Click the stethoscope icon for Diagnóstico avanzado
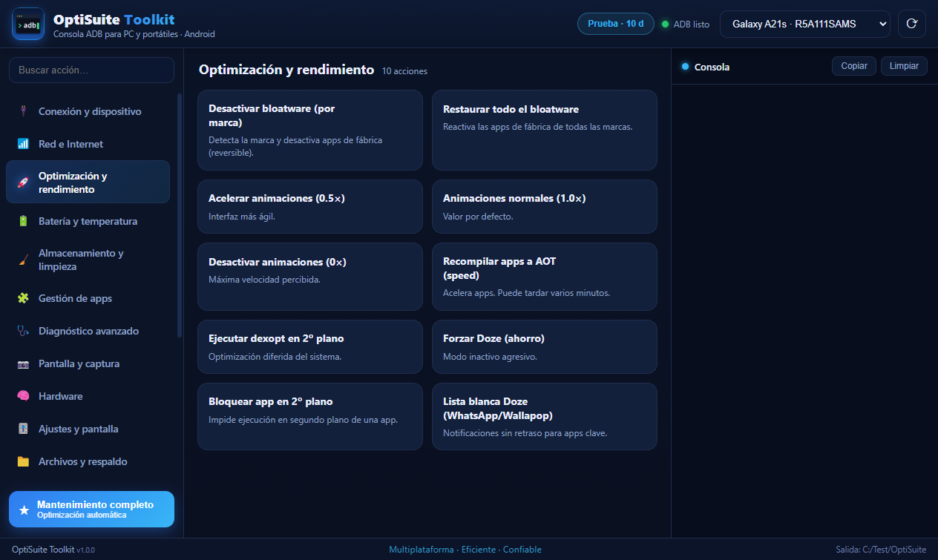Viewport: 938px width, 560px height. [x=23, y=331]
